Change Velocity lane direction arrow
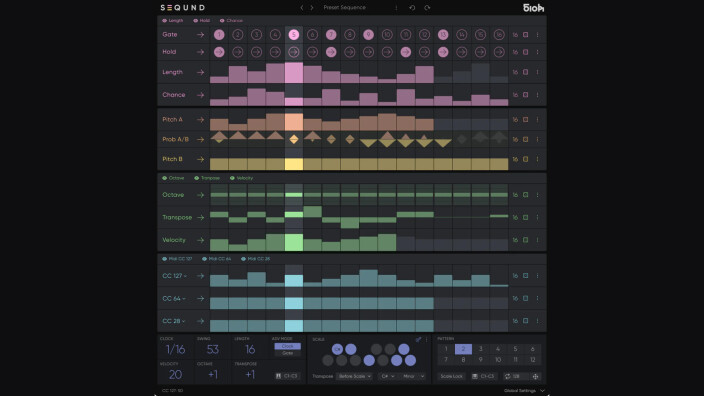 (x=200, y=240)
